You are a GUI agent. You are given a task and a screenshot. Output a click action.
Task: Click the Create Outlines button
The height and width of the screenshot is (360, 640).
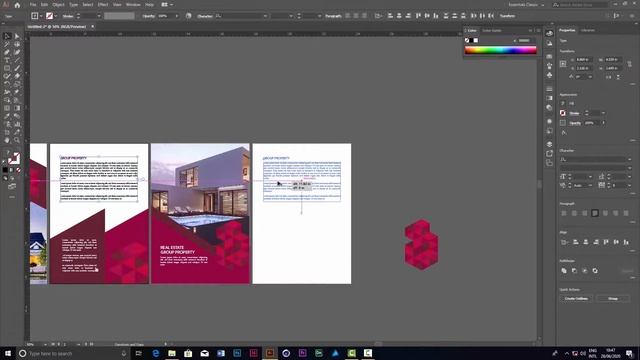576,299
